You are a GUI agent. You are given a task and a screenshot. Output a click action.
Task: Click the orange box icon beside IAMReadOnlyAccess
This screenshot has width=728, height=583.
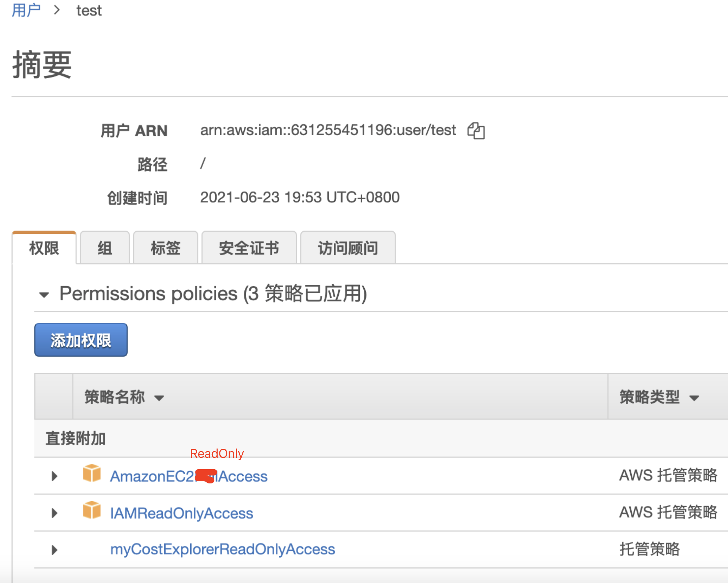click(x=92, y=510)
